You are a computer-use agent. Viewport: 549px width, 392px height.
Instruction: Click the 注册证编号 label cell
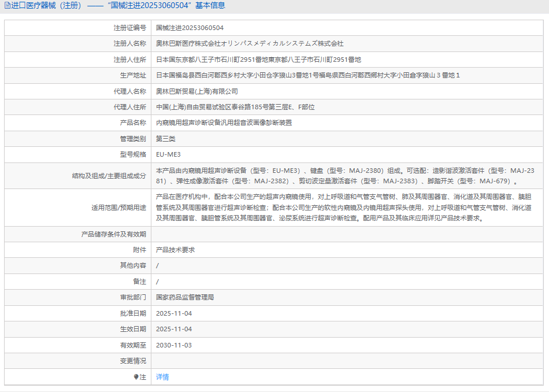coord(78,28)
